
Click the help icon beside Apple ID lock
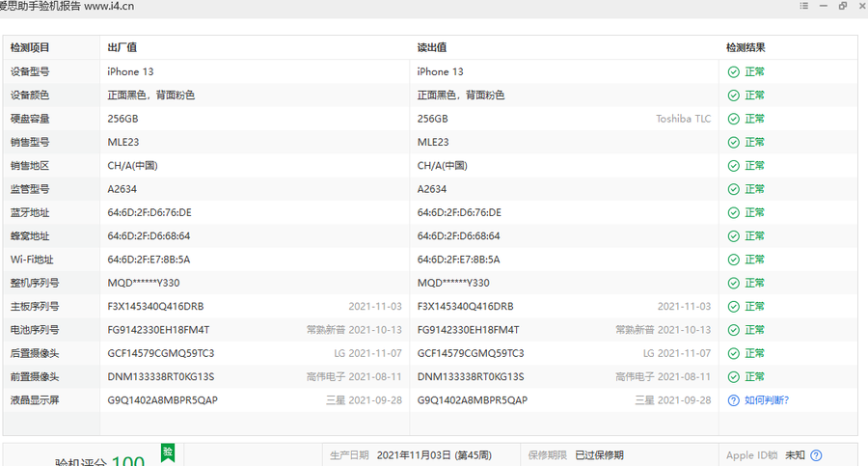pos(816,455)
